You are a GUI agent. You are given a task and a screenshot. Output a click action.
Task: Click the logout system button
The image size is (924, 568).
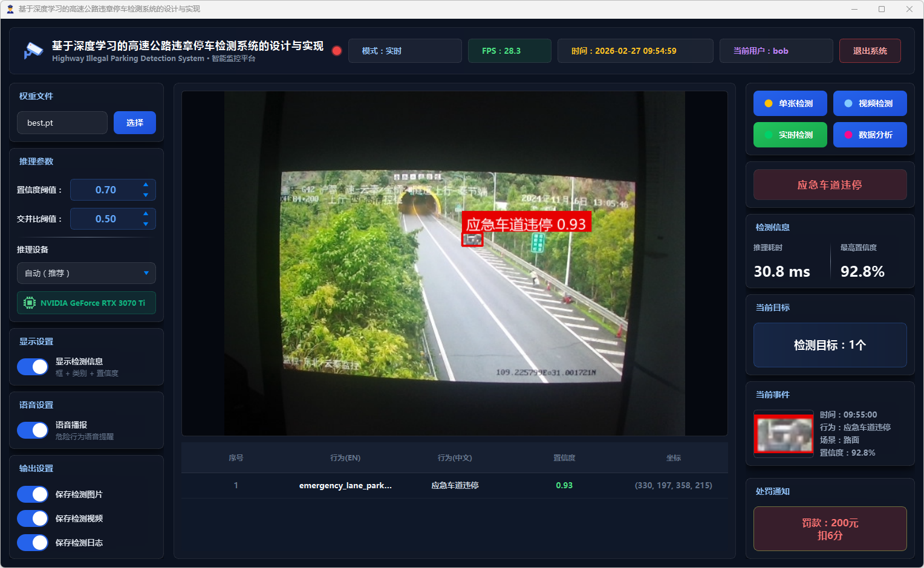coord(870,51)
